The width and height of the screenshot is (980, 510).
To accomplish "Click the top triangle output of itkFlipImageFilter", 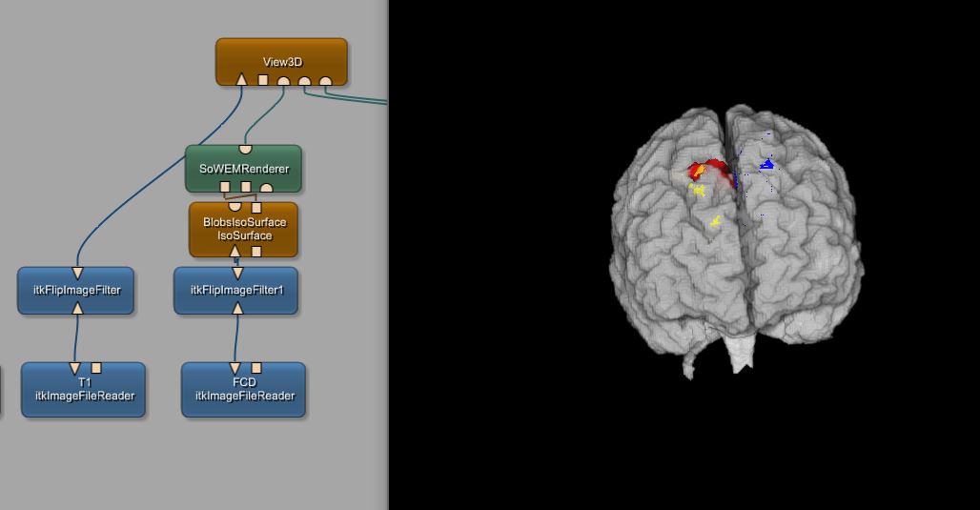I will coord(76,274).
